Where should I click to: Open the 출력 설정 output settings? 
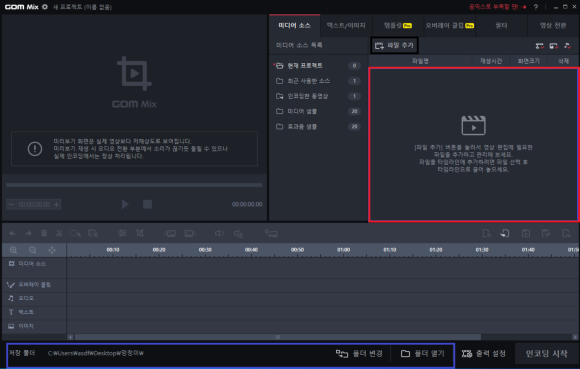click(x=484, y=354)
